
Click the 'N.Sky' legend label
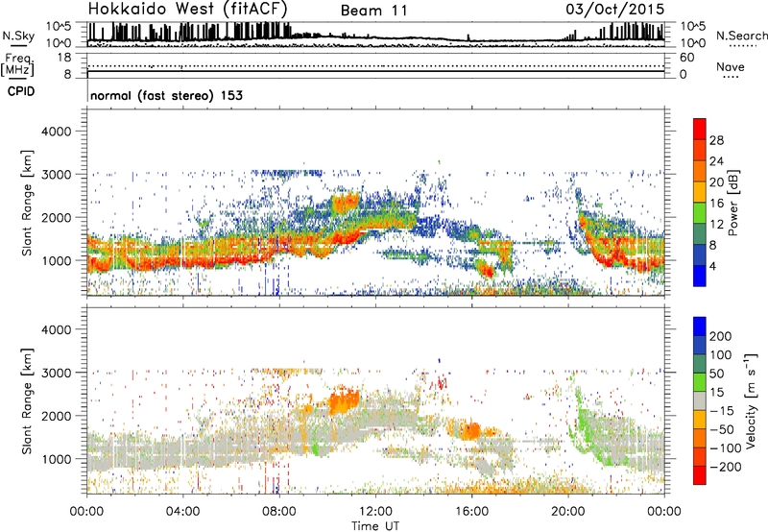tap(18, 36)
